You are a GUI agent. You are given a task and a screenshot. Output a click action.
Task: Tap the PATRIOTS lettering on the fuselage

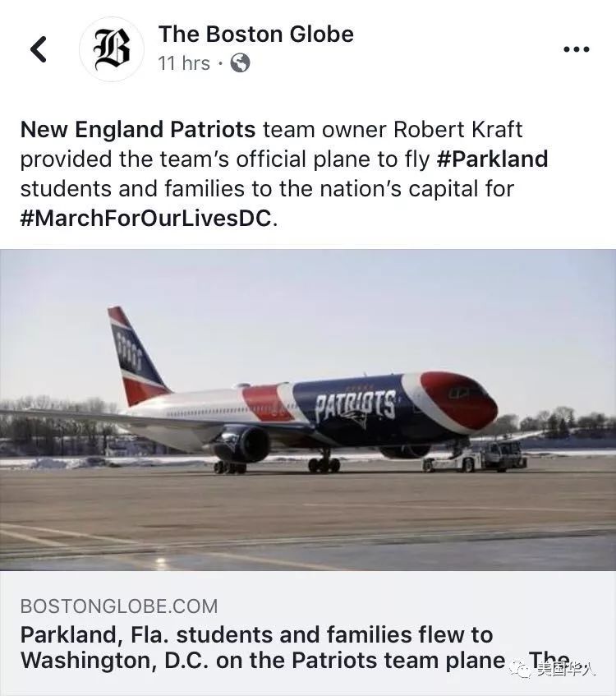(x=356, y=405)
